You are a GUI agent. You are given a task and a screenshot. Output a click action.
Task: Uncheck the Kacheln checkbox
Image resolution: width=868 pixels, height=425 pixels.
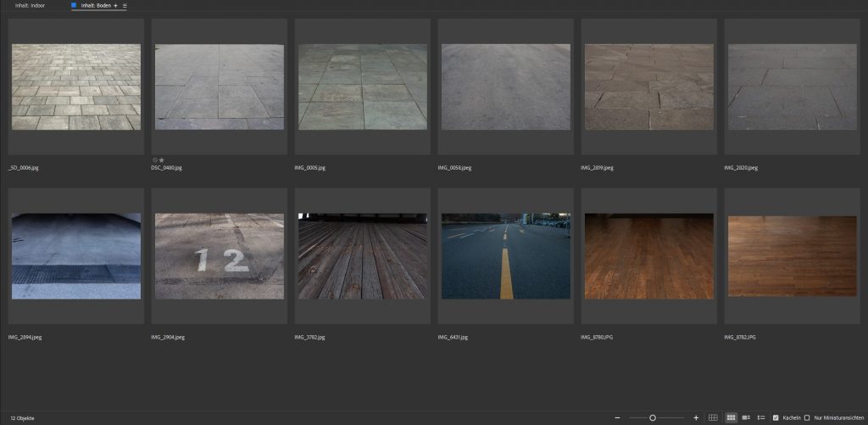776,418
